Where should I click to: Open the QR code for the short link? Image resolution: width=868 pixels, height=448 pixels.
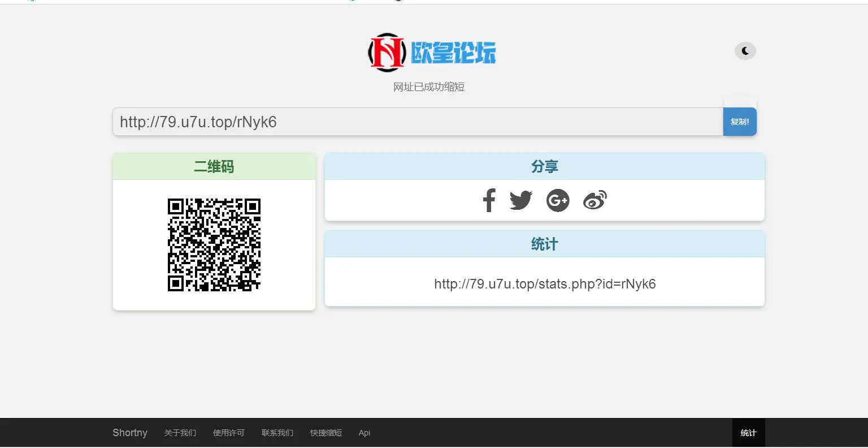point(214,244)
